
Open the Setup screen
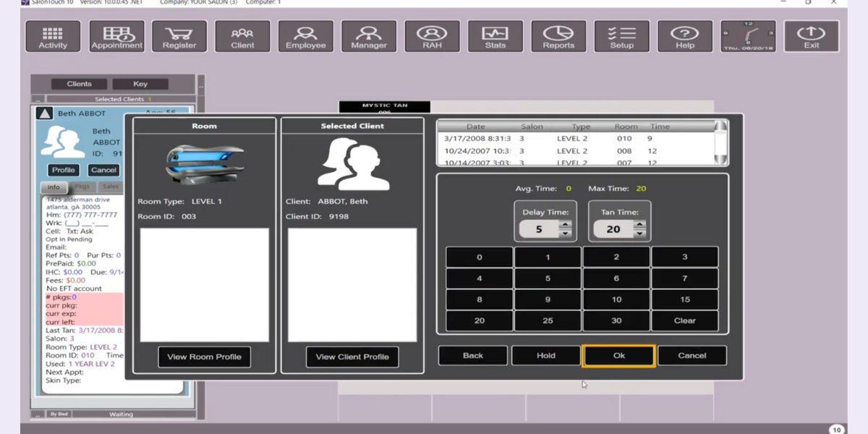coord(621,35)
